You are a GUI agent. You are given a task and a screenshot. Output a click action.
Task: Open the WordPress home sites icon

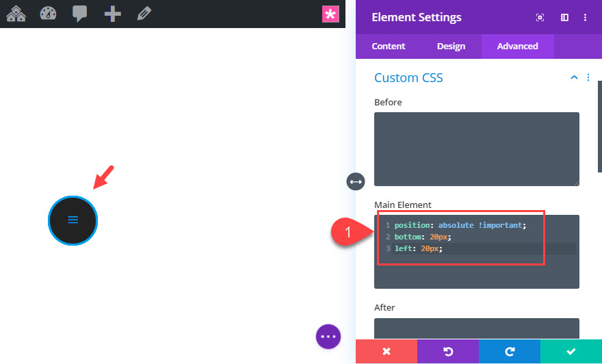coord(16,14)
